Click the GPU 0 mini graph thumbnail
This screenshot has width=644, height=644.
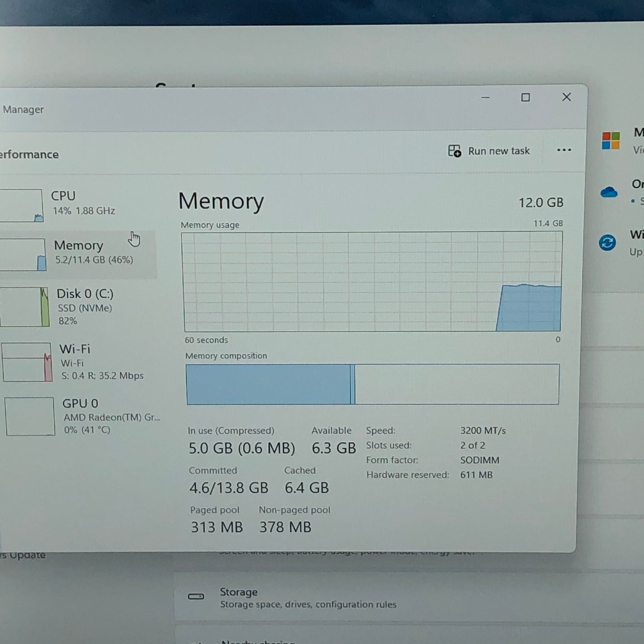(30, 416)
